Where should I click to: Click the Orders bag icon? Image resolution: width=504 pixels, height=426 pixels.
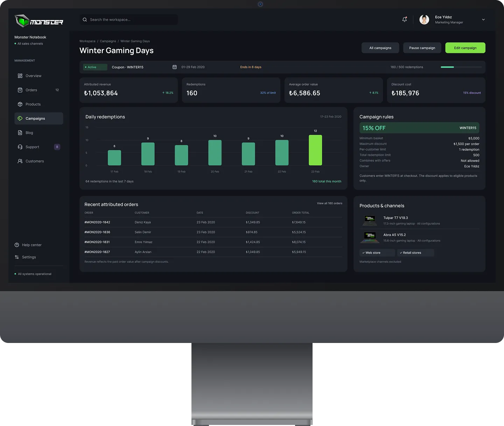coord(20,90)
